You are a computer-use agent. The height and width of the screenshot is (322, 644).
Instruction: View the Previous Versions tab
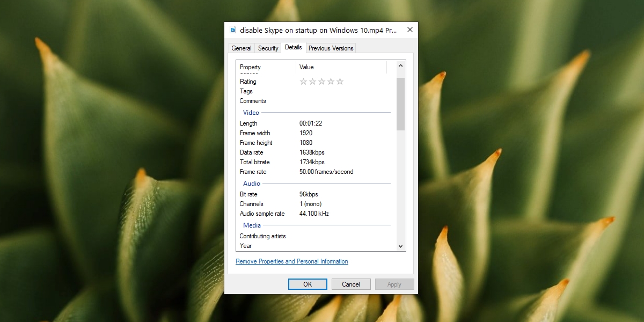(x=331, y=48)
